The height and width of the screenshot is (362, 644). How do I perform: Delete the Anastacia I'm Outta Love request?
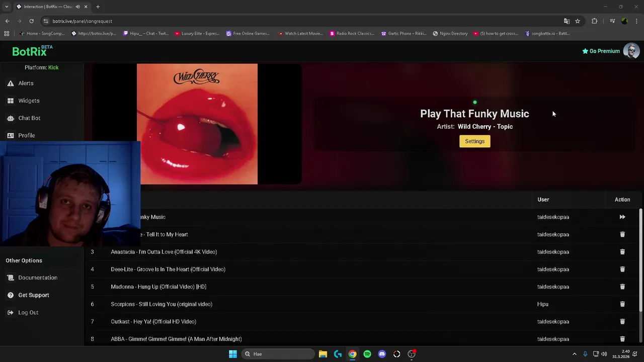tap(622, 252)
